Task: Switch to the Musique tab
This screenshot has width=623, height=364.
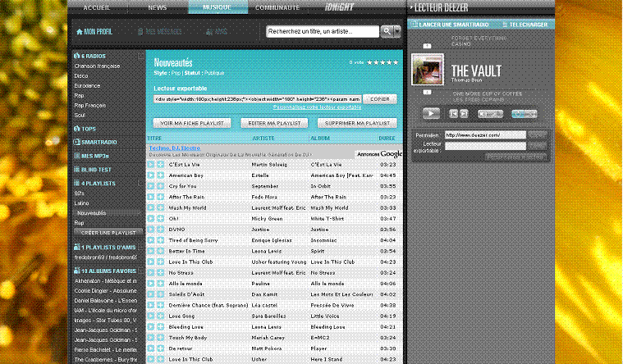Action: 218,7
